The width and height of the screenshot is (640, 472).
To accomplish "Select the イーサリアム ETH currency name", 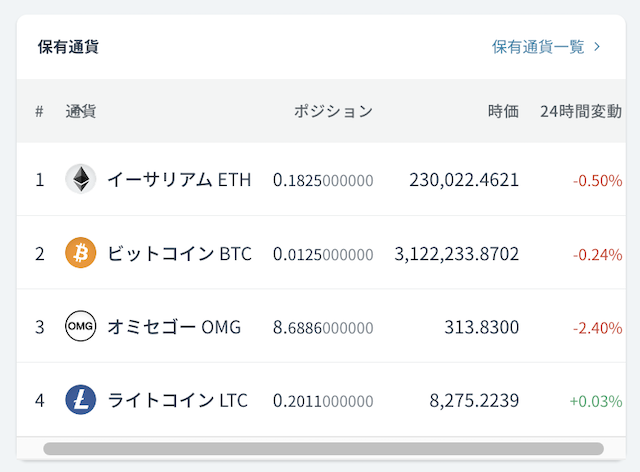I will point(179,180).
